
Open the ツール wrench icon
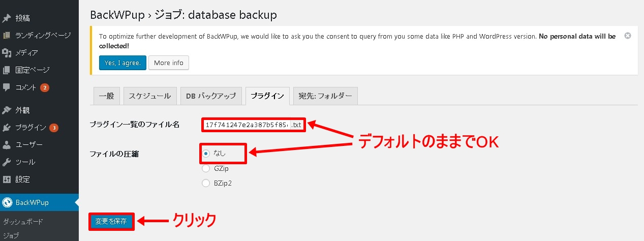click(7, 162)
